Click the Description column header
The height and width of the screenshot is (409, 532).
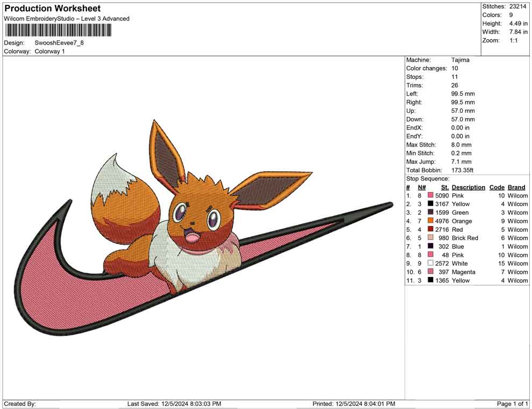click(469, 187)
